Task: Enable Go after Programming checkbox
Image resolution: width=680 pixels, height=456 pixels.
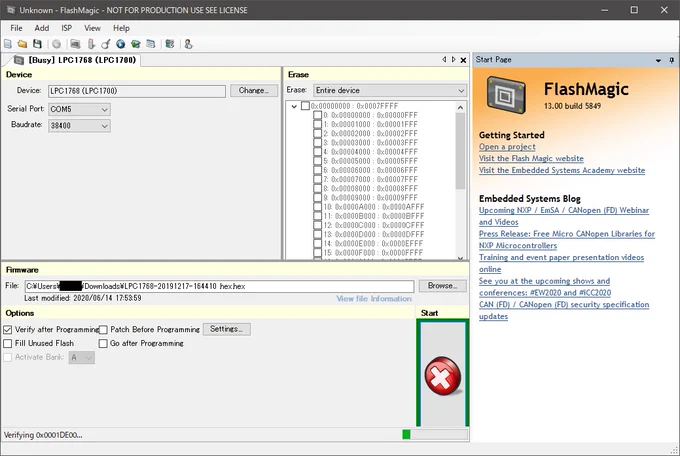Action: [x=103, y=344]
